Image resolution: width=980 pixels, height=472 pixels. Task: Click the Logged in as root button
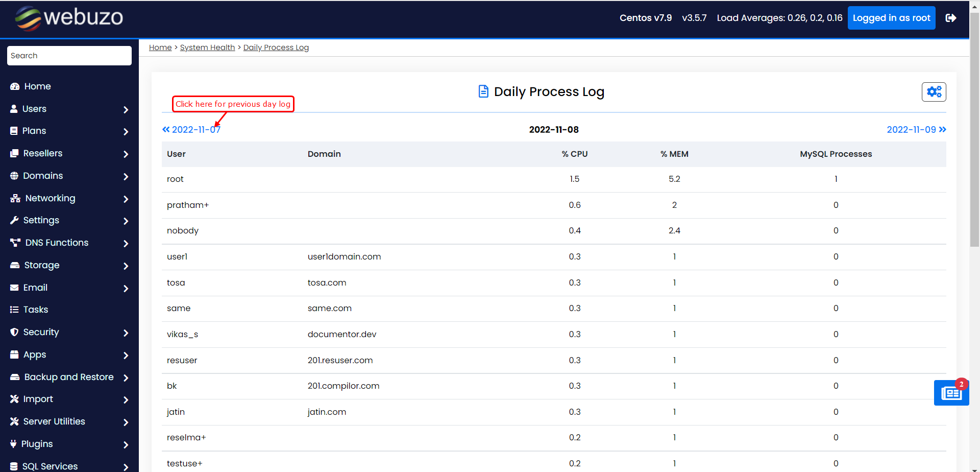[x=891, y=18]
